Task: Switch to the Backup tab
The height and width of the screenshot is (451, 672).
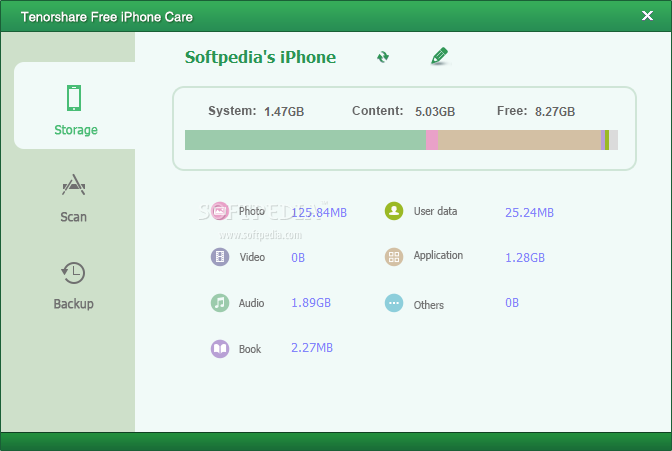Action: [73, 286]
